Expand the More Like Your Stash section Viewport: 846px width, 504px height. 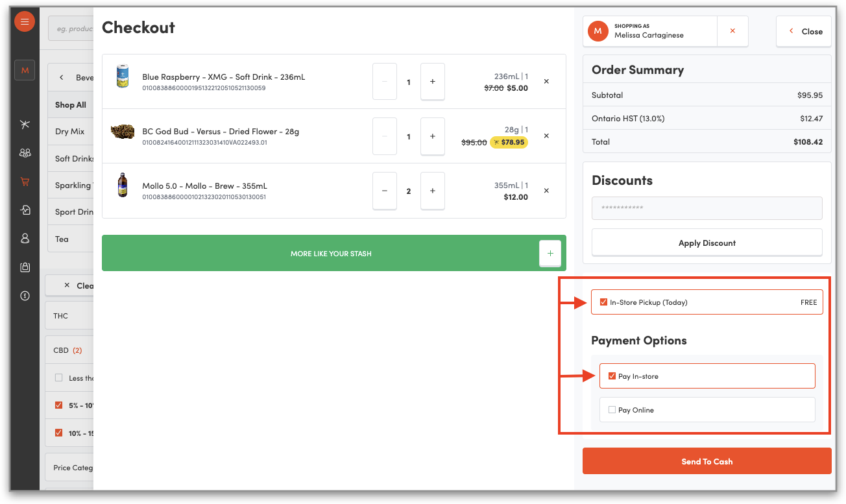click(x=550, y=254)
